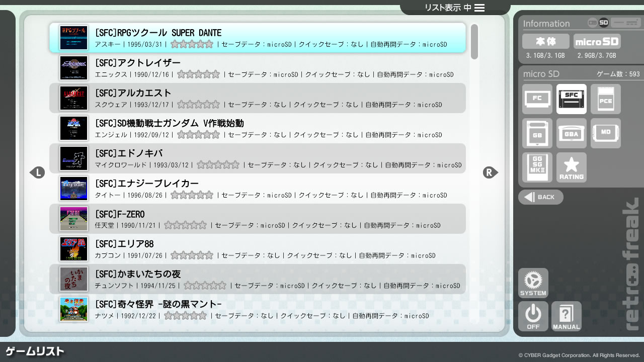Select the PCE card filter icon
The image size is (644, 362).
coord(606,99)
